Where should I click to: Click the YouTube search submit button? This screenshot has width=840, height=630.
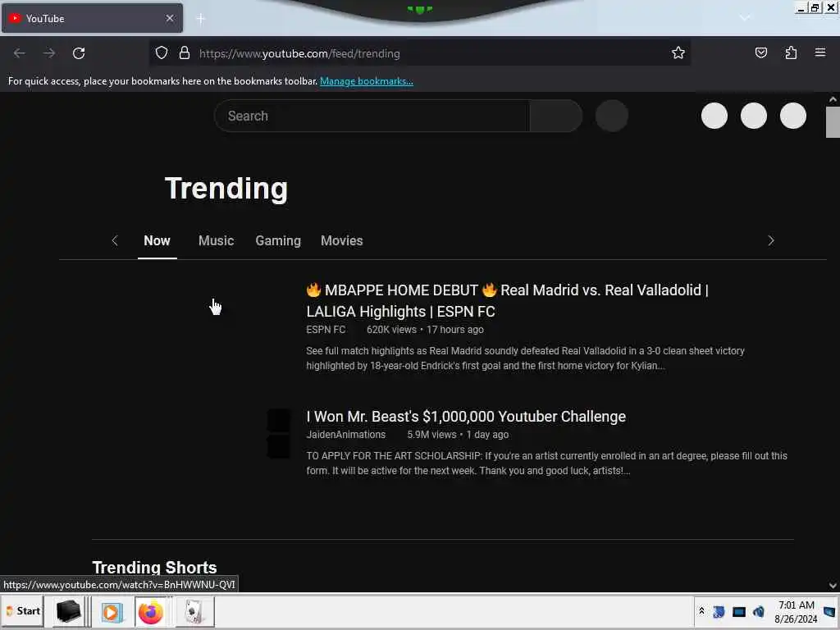pos(556,116)
